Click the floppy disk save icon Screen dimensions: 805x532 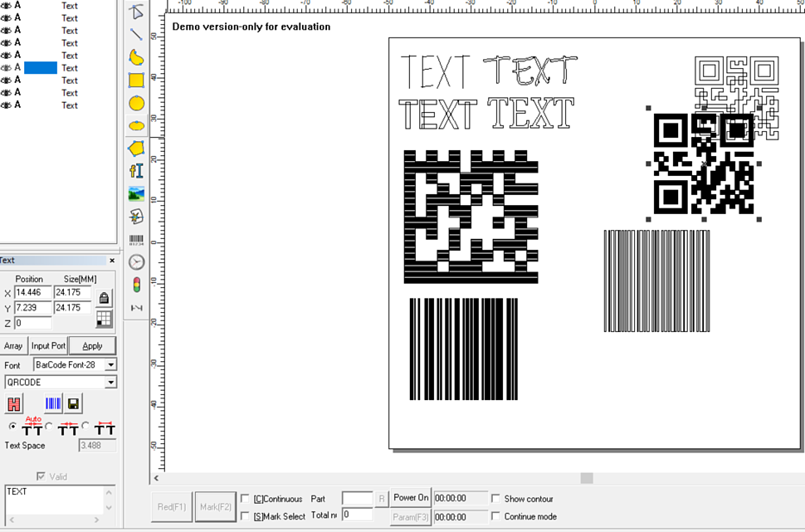pyautogui.click(x=73, y=403)
